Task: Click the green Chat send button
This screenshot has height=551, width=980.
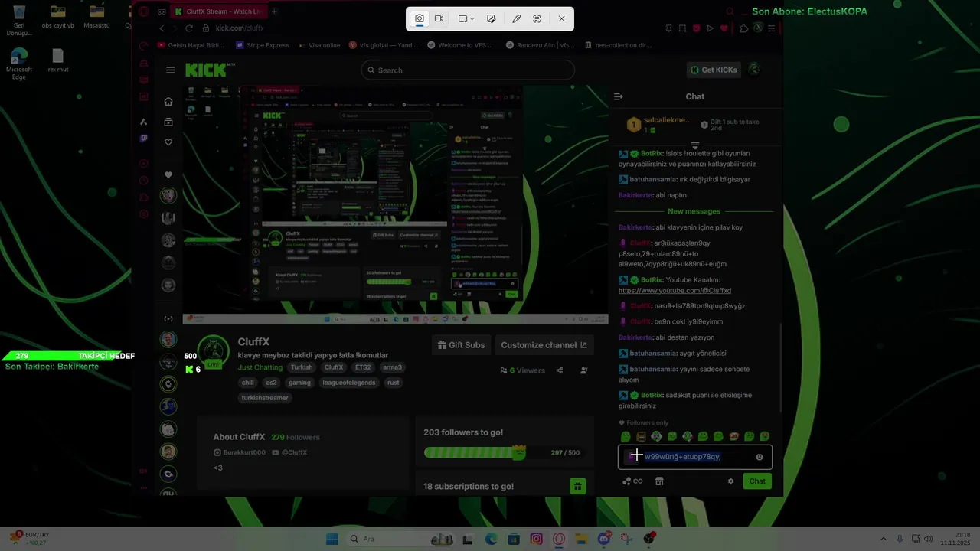Action: click(757, 481)
